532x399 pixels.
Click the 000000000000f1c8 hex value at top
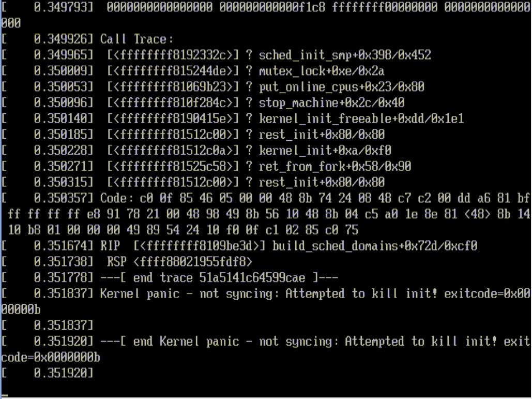[x=272, y=7]
